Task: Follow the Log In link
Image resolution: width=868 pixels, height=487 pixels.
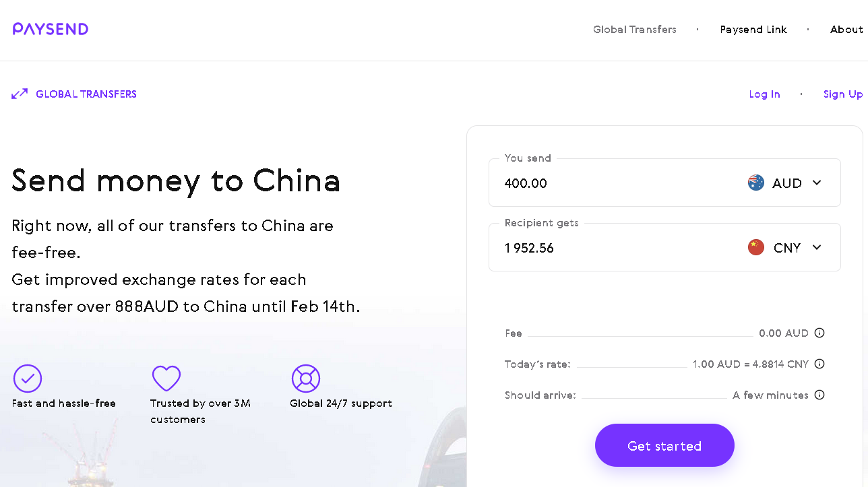Action: tap(764, 94)
